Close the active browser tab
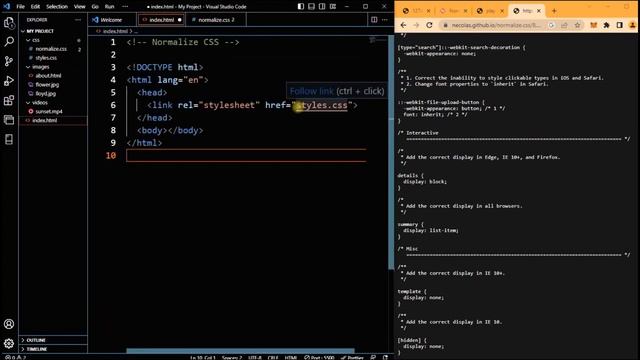 pos(539,11)
